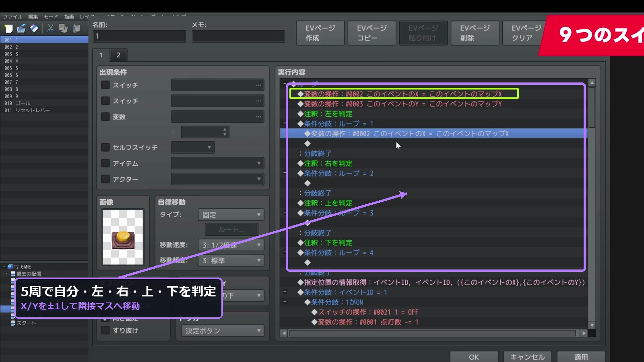Open the セルフスイッチ dropdown
644x362 pixels.
click(193, 147)
